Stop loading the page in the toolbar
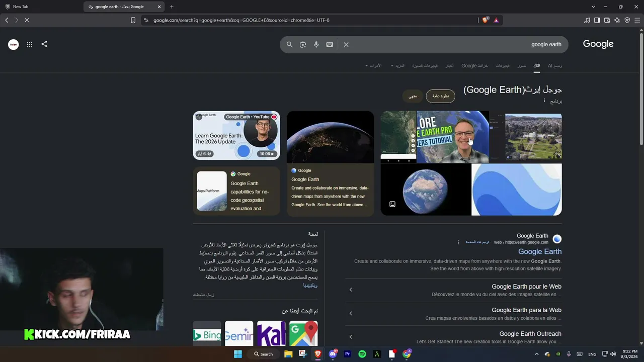Viewport: 644px width, 362px height. click(x=27, y=20)
